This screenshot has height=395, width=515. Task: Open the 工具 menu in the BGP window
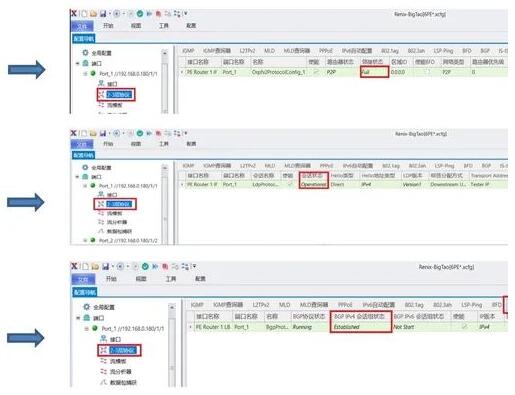[x=171, y=279]
